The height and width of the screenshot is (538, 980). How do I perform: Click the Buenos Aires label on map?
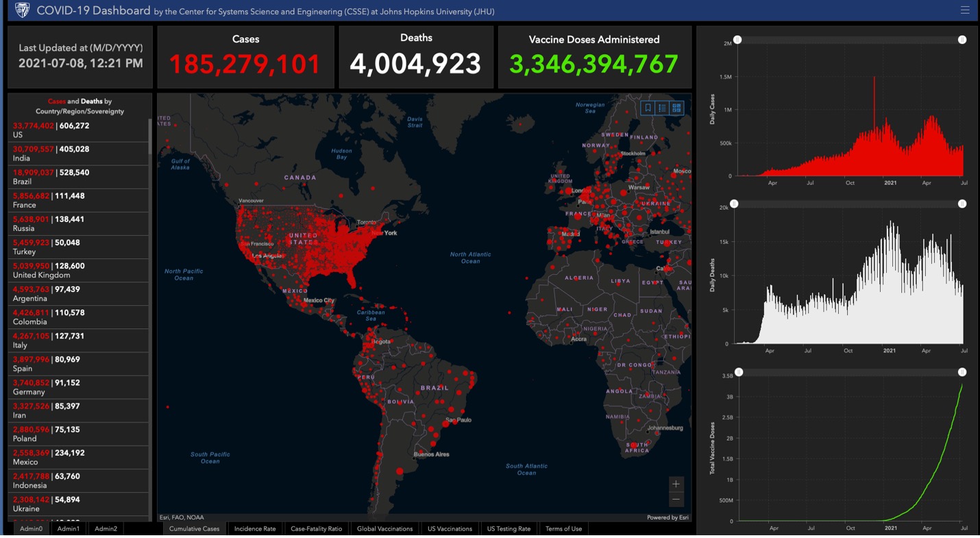(x=432, y=454)
